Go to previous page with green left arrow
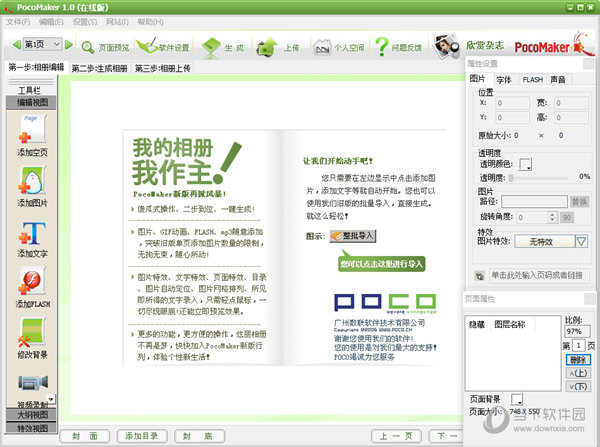This screenshot has height=447, width=600. coord(16,45)
